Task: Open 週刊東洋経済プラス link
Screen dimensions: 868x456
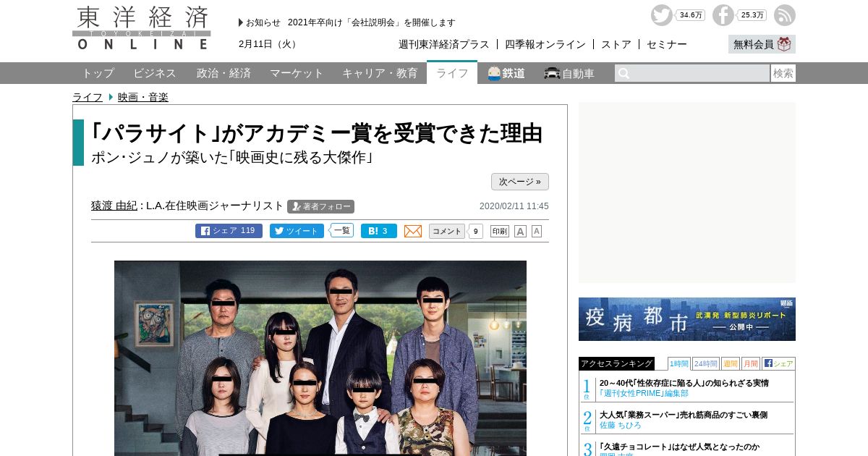Action: 444,44
